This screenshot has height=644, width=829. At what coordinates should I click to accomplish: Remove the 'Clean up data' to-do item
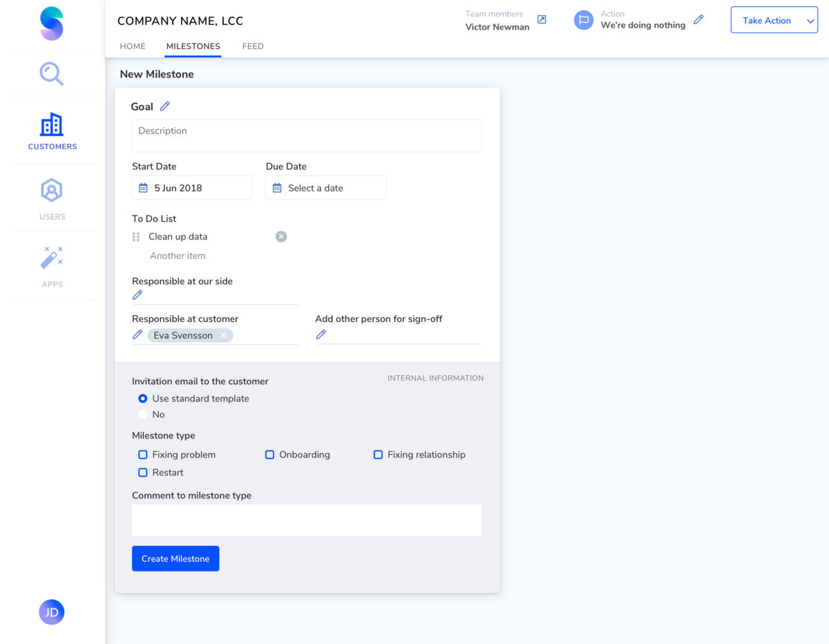(280, 236)
